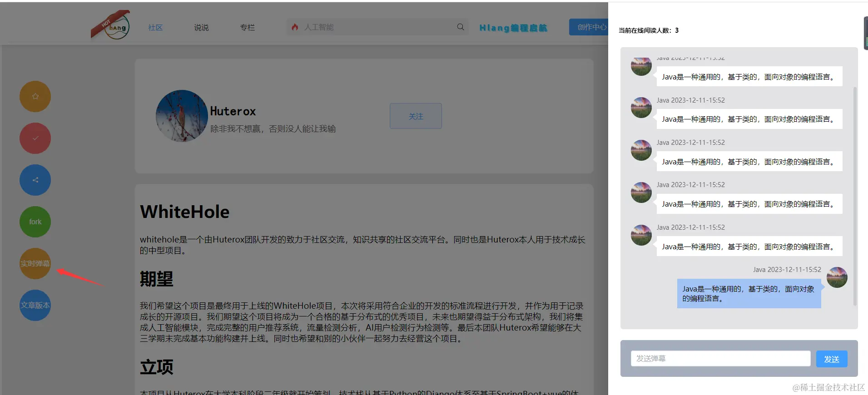Click the red checkmark circle button
The image size is (868, 395).
tap(35, 138)
